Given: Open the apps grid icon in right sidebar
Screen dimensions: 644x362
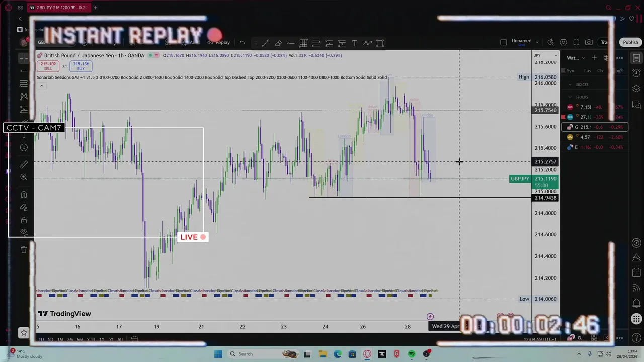Looking at the screenshot, I should point(636,319).
